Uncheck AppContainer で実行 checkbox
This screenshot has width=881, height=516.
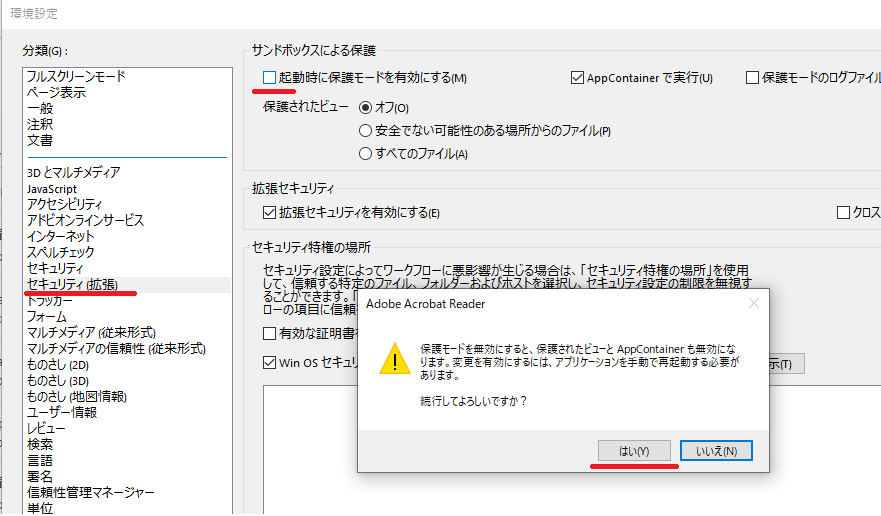pyautogui.click(x=577, y=78)
